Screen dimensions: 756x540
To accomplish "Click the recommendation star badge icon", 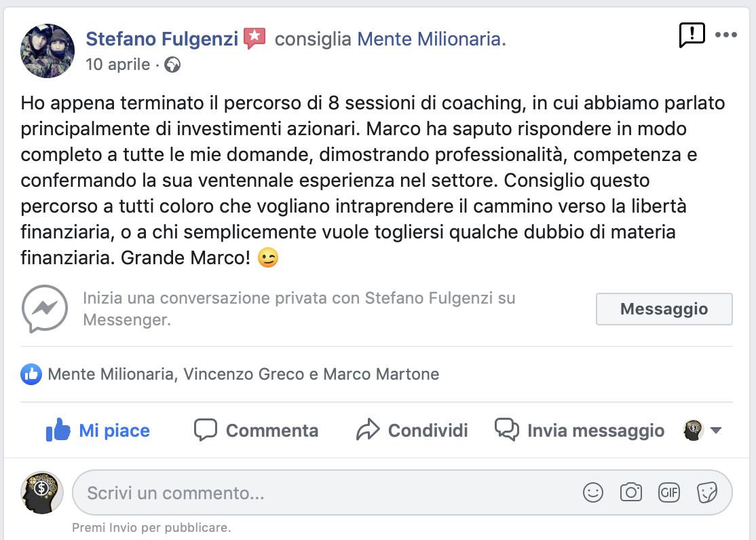I will coord(254,39).
